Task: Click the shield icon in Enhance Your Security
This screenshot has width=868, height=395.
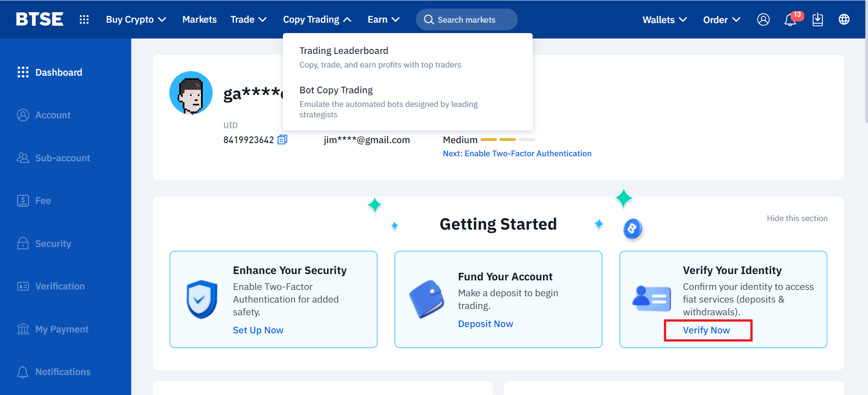Action: [x=202, y=299]
